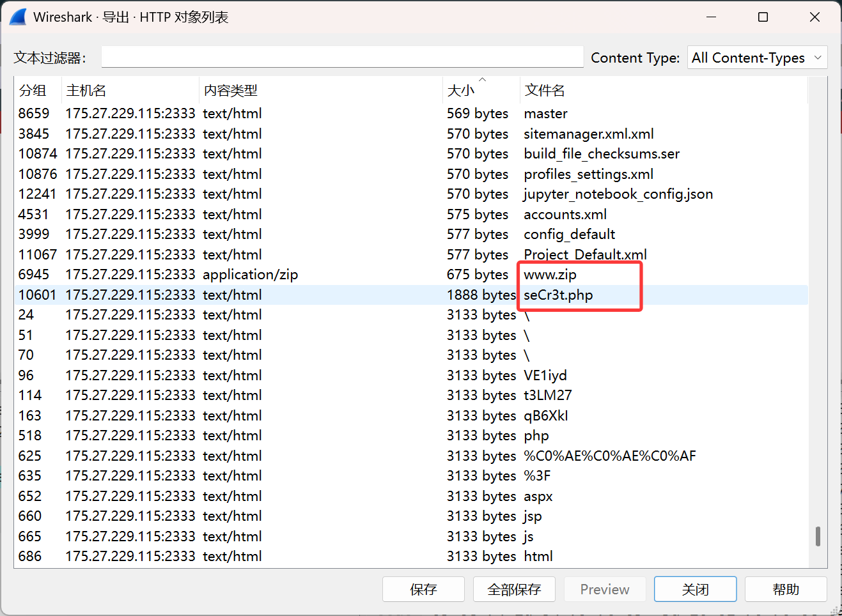The image size is (842, 616).
Task: Select the config_default row
Action: coord(411,235)
